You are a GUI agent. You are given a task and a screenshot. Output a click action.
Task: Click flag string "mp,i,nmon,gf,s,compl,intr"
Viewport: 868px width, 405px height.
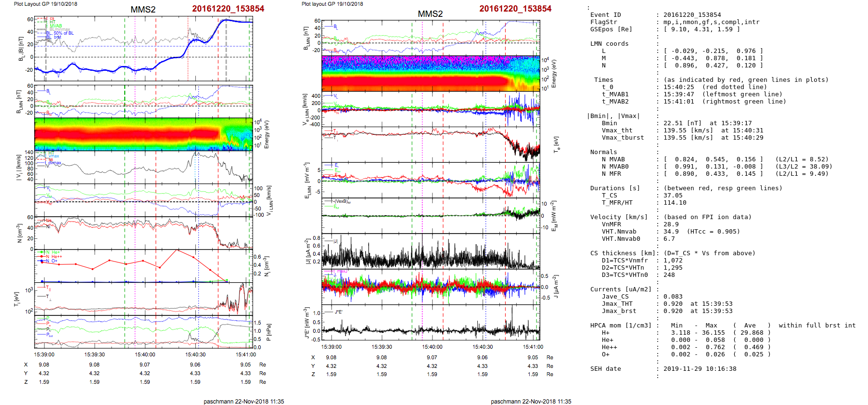click(712, 22)
